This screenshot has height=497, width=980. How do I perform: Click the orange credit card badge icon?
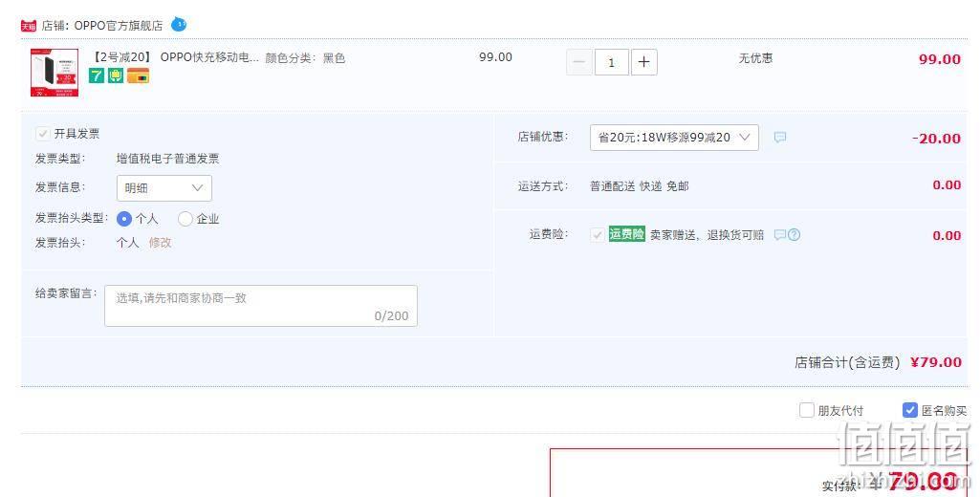click(x=138, y=76)
